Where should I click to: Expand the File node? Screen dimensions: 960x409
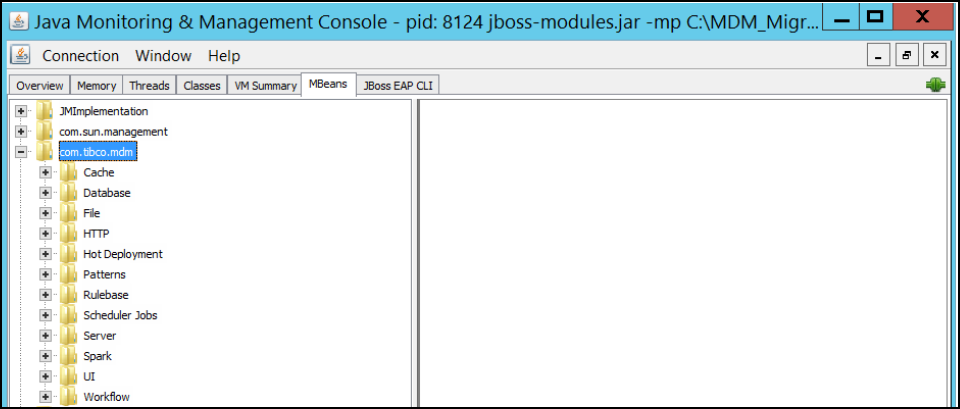[45, 213]
